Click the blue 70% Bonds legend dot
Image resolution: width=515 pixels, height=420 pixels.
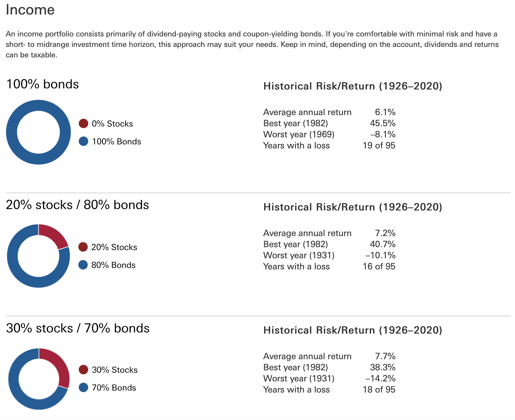pos(83,387)
